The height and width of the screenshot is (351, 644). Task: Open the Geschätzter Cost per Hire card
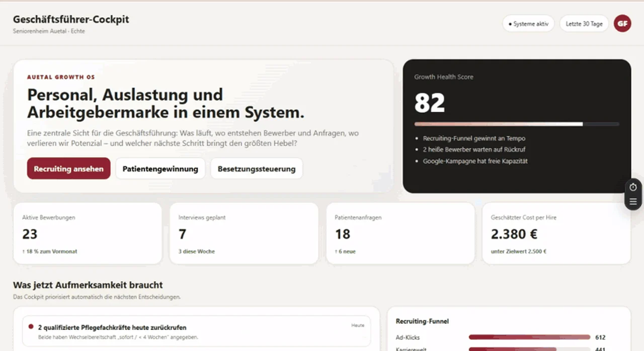[x=556, y=233]
